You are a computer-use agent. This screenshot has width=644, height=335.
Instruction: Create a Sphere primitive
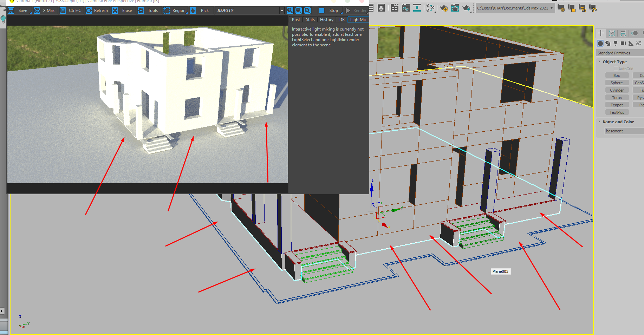coord(617,83)
